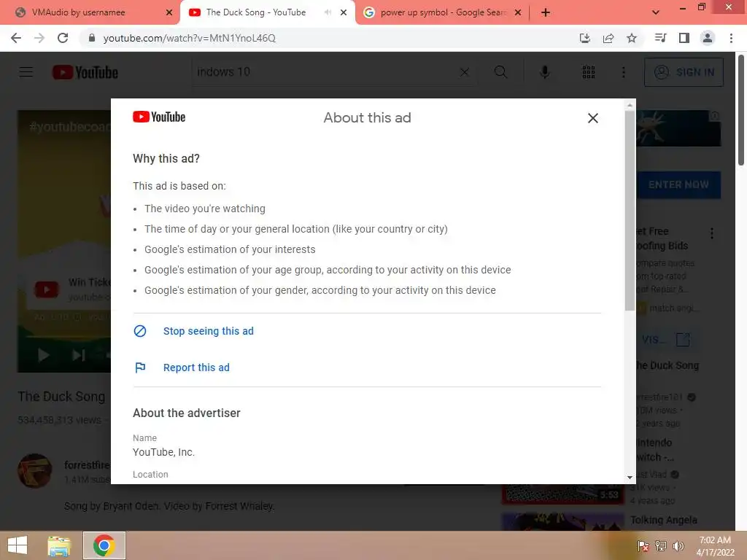Bookmark this page with star icon
Screen dimensions: 747x560
pyautogui.click(x=632, y=38)
